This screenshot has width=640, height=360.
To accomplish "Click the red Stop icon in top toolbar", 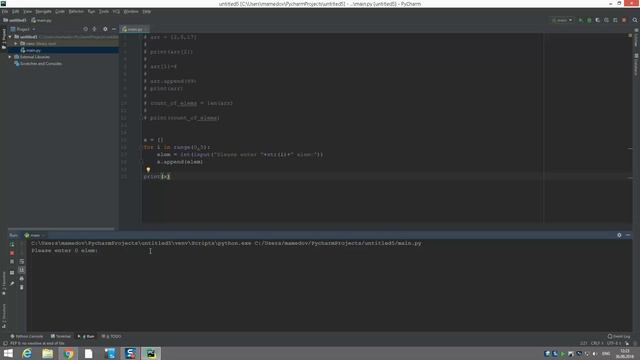I will (x=624, y=20).
